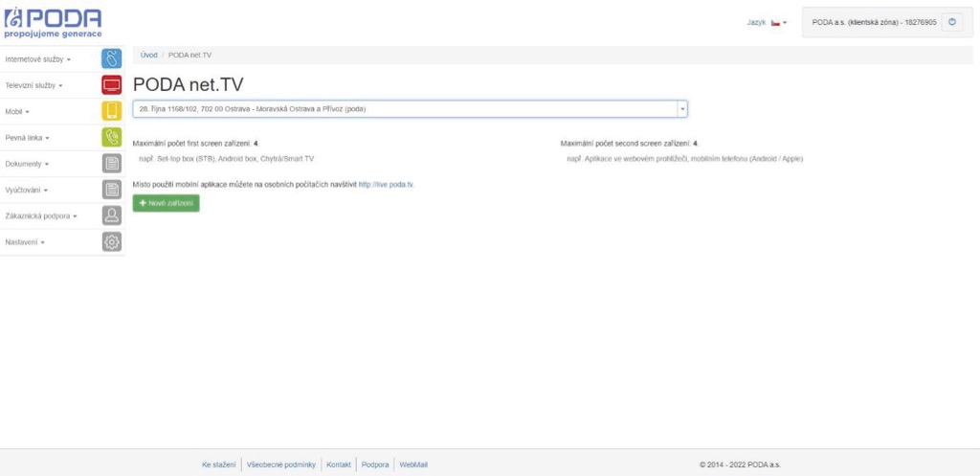Viewport: 980px width, 476px height.
Task: Expand the Mobil menu
Action: coord(17,112)
